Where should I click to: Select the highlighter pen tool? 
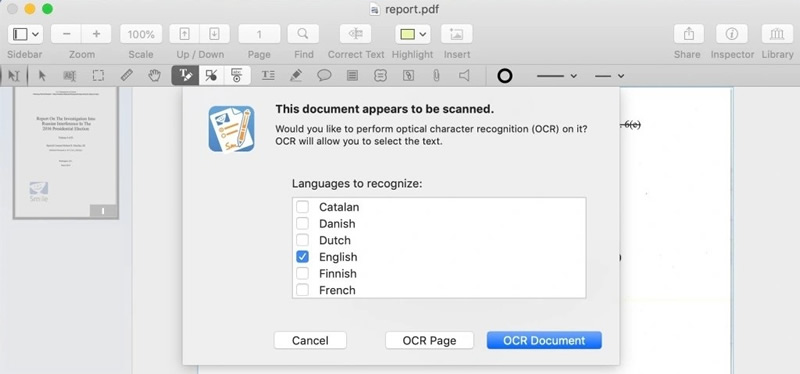pyautogui.click(x=295, y=76)
